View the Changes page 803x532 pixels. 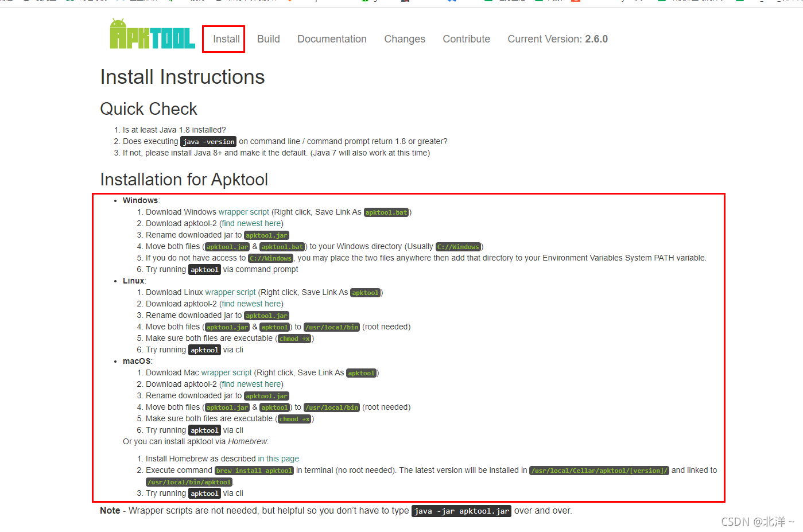tap(405, 39)
